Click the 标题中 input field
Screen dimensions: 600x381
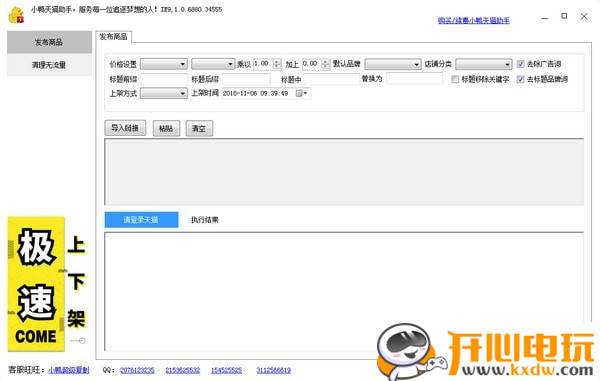[x=331, y=79]
